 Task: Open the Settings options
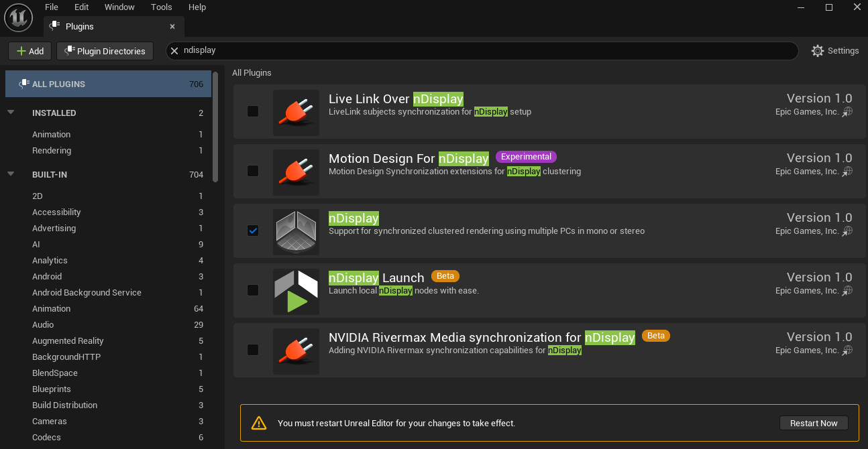835,51
